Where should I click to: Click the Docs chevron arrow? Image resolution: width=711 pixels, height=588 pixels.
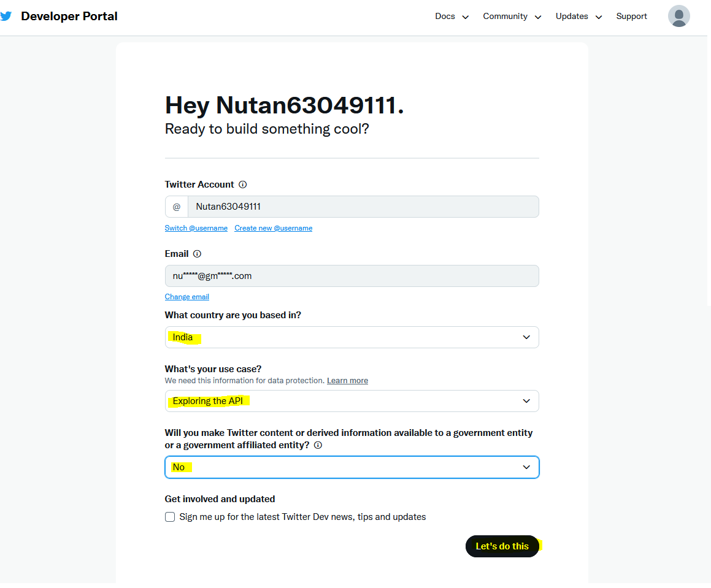465,17
